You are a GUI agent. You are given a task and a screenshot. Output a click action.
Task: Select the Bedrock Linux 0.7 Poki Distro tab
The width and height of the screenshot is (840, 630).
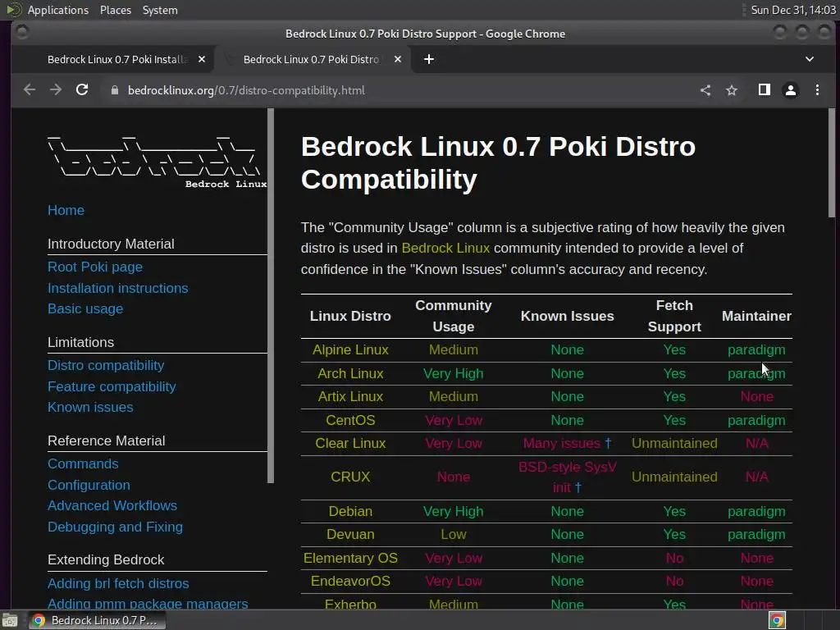(x=311, y=59)
